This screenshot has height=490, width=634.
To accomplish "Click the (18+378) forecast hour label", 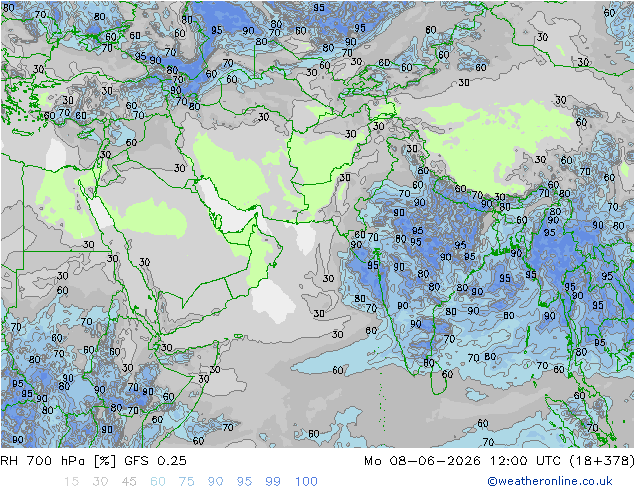I will pyautogui.click(x=601, y=461).
